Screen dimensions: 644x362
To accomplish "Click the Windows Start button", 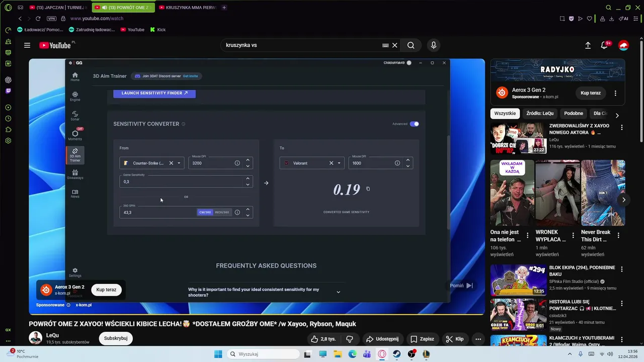I will click(218, 354).
